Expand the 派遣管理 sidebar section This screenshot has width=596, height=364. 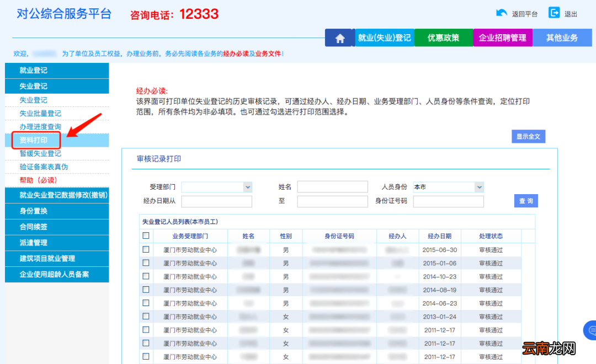click(57, 243)
